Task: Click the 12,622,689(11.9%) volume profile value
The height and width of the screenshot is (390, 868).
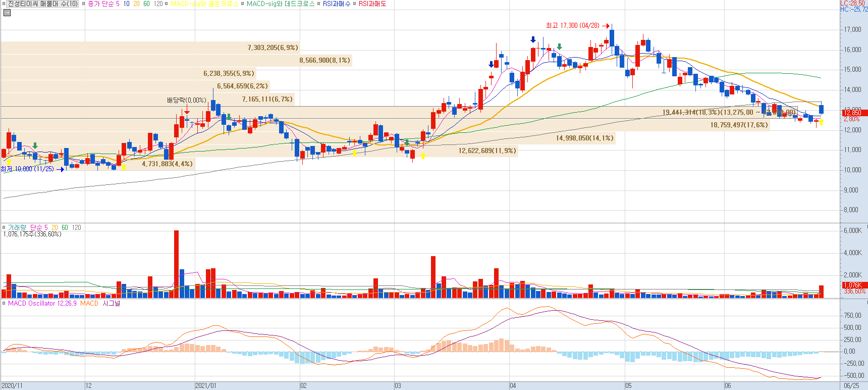Action: coord(487,151)
